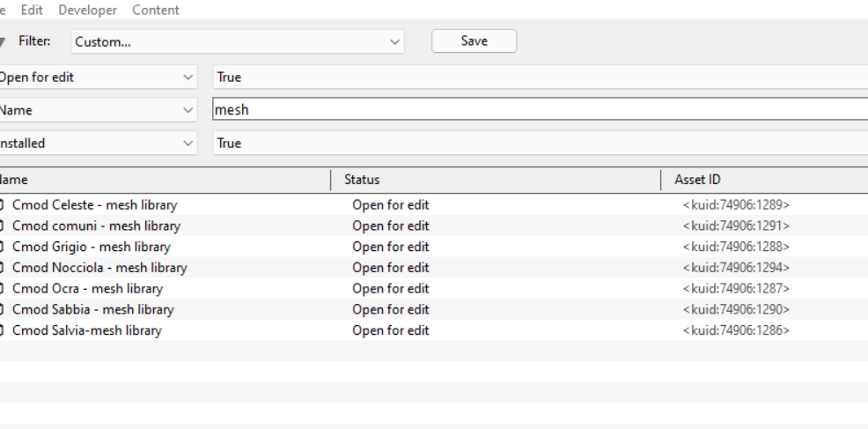Open the Edit menu

pos(32,10)
